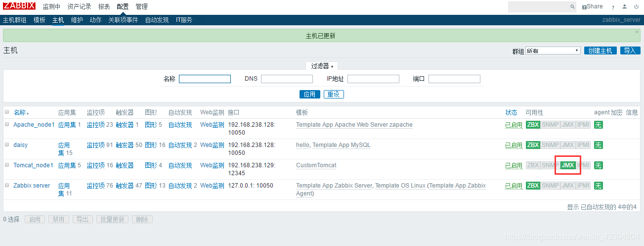Sort hosts by 名称 column
The width and height of the screenshot is (644, 246).
point(21,112)
